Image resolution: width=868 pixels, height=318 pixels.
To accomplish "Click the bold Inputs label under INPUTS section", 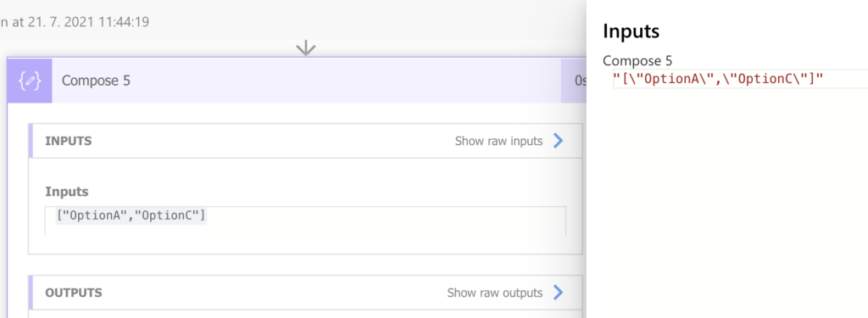I will click(66, 192).
